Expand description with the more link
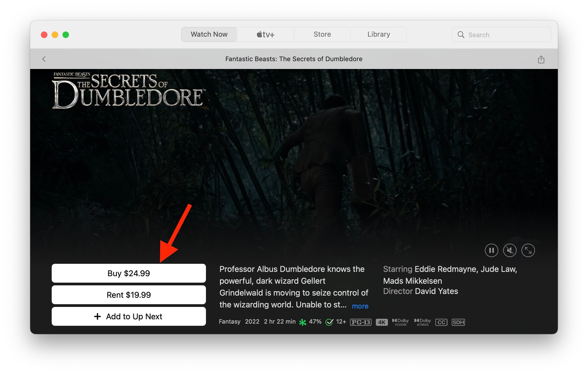Image resolution: width=588 pixels, height=374 pixels. pyautogui.click(x=360, y=306)
